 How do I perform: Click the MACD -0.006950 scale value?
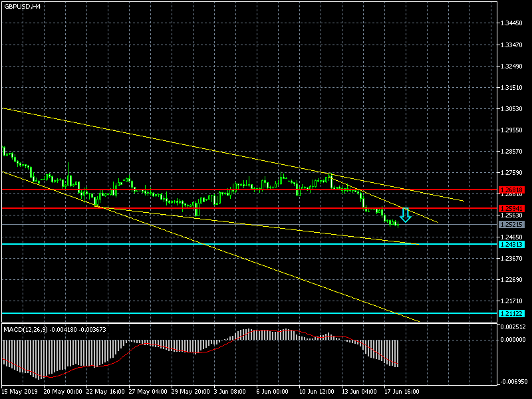513,382
